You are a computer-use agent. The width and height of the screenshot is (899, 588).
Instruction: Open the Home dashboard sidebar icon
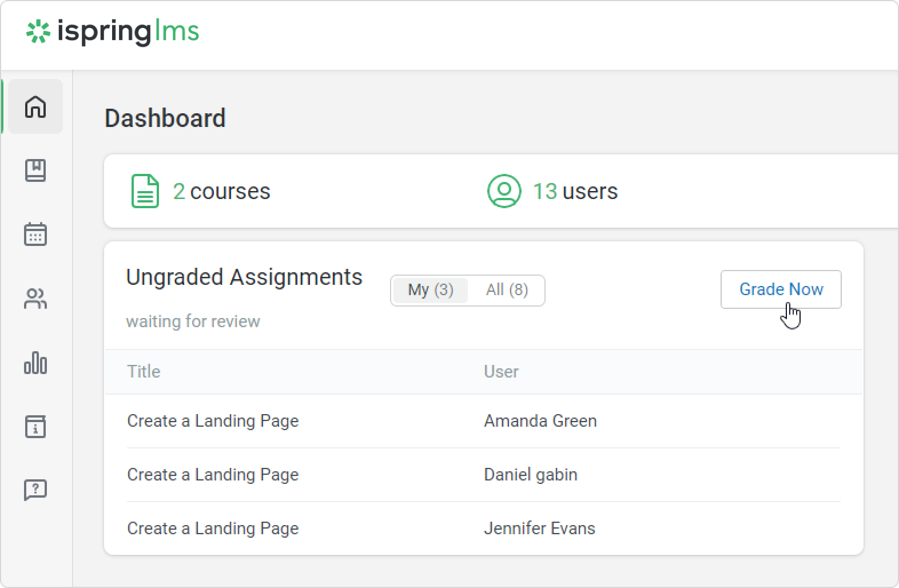tap(35, 106)
